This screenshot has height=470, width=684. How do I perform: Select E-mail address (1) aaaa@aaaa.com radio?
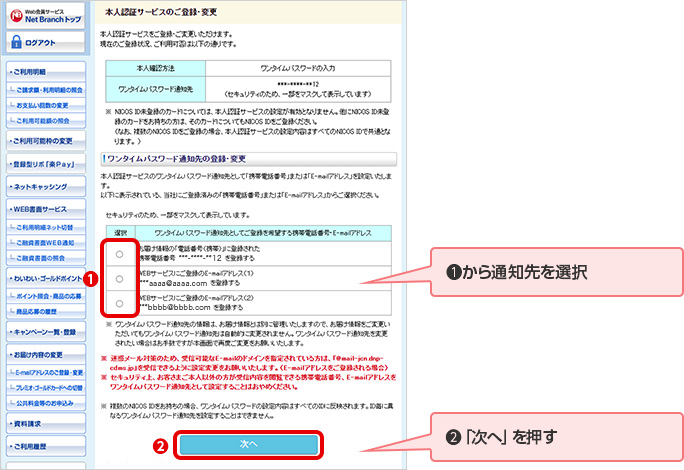coord(120,279)
